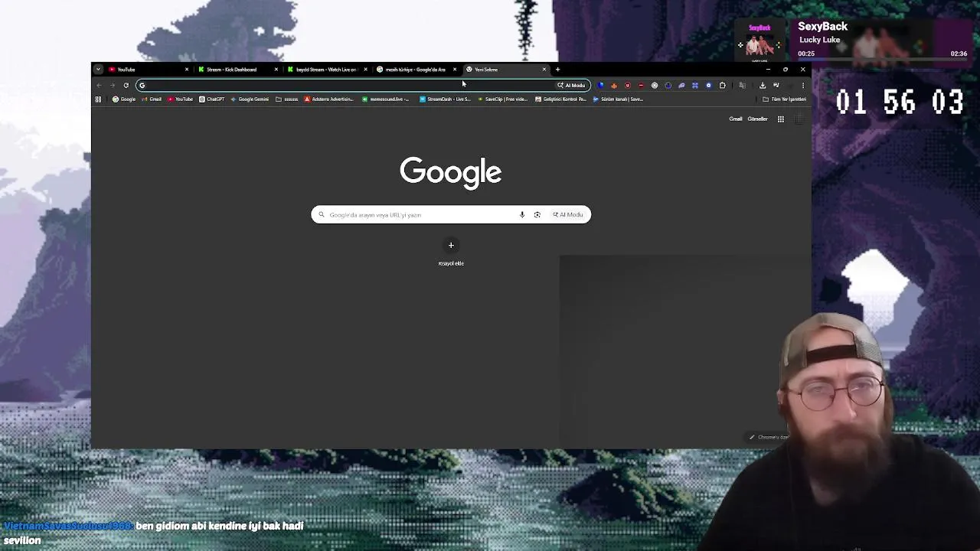Open Chrome downloads arrow icon
Screen dimensions: 980x551
(x=763, y=85)
